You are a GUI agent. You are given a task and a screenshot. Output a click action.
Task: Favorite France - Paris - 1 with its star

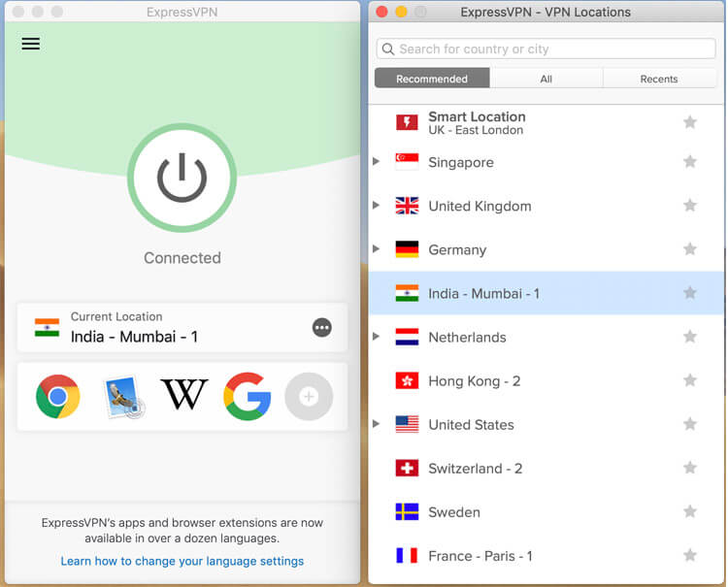click(x=690, y=555)
